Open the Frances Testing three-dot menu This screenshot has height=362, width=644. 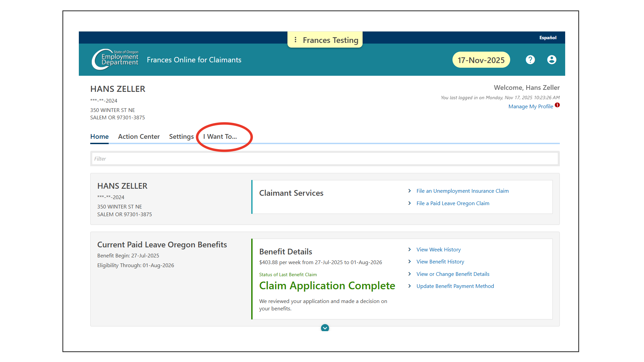pyautogui.click(x=295, y=40)
